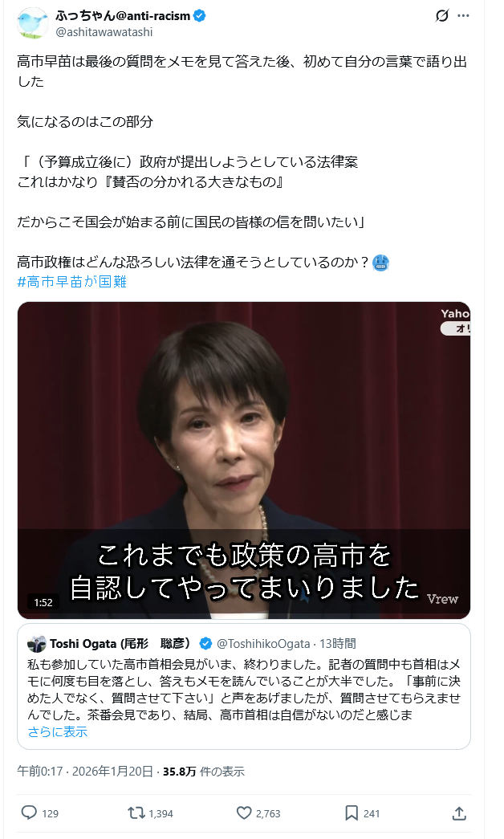The height and width of the screenshot is (839, 504).
Task: Open the more options ellipsis menu
Action: point(463,15)
